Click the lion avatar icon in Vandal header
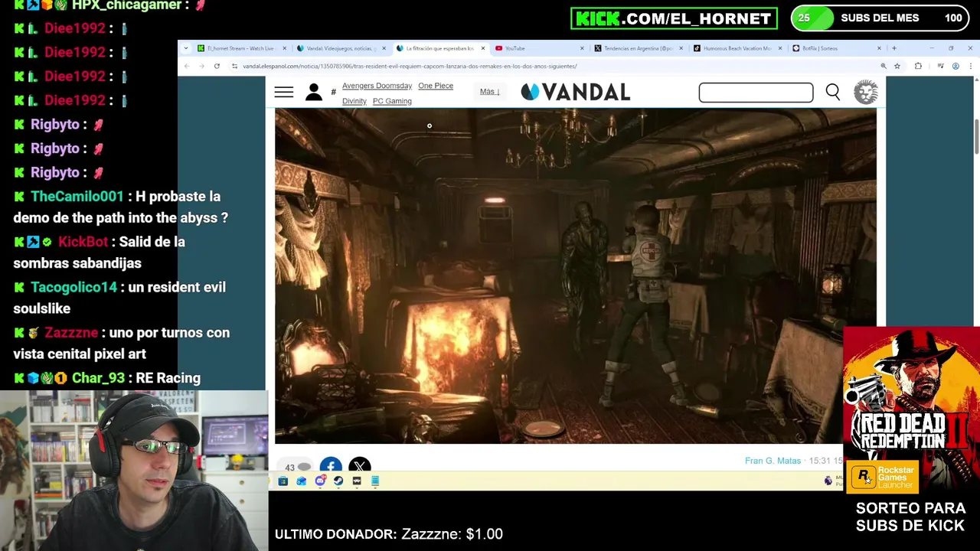The width and height of the screenshot is (980, 551). point(866,93)
